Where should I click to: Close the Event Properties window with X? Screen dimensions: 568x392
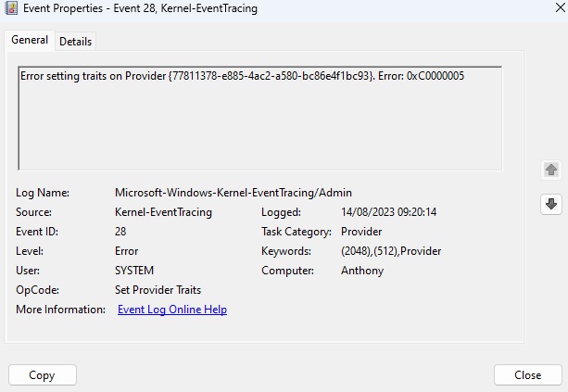click(560, 7)
